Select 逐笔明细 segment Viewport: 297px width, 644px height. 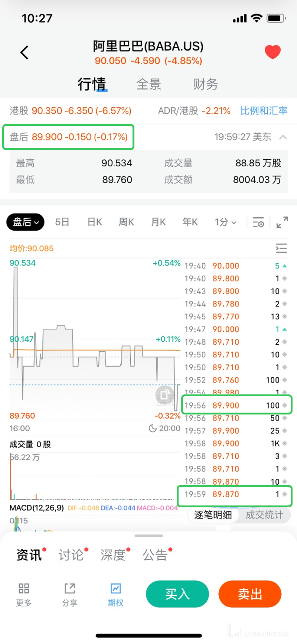pos(213,515)
